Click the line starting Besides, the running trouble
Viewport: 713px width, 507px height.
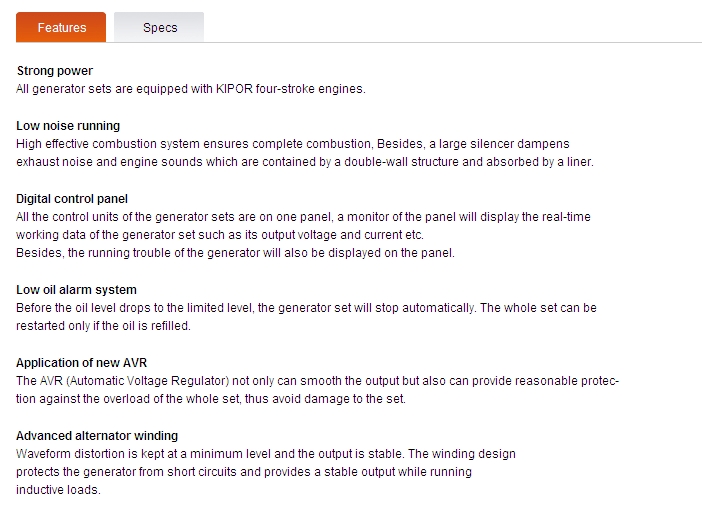tap(235, 253)
